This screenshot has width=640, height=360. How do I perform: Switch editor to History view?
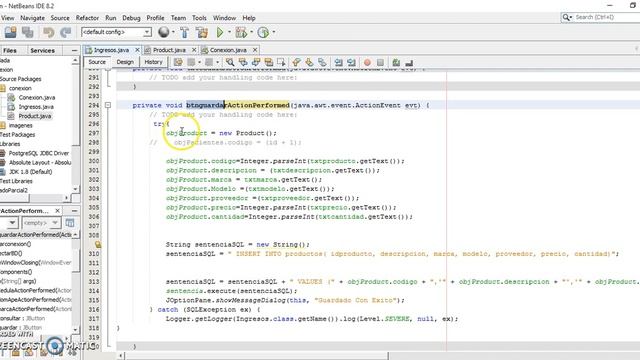coord(153,62)
